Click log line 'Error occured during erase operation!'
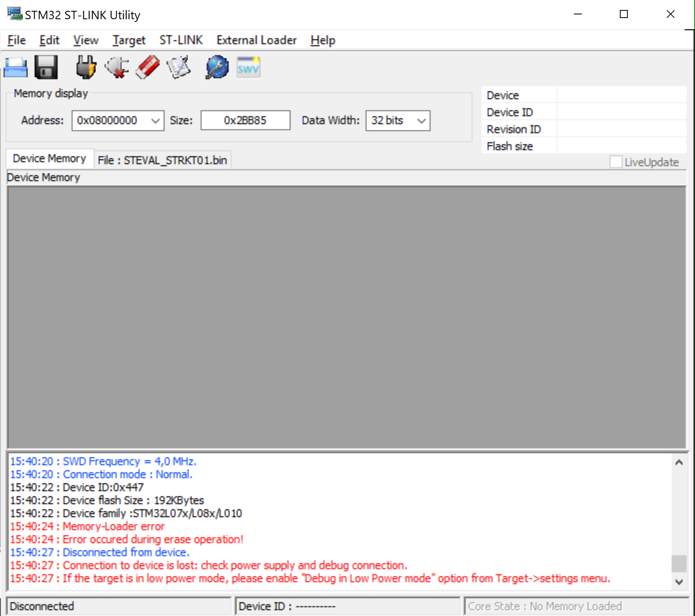This screenshot has width=695, height=616. click(126, 539)
